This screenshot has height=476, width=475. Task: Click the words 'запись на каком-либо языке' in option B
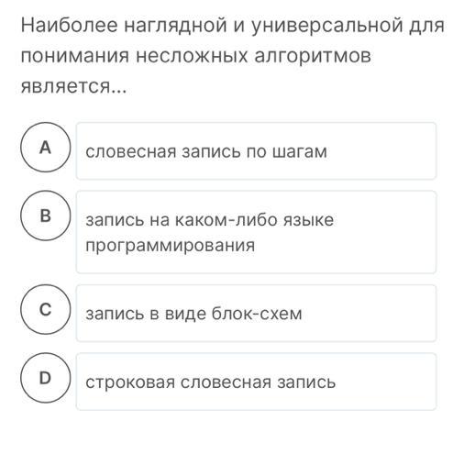point(210,220)
